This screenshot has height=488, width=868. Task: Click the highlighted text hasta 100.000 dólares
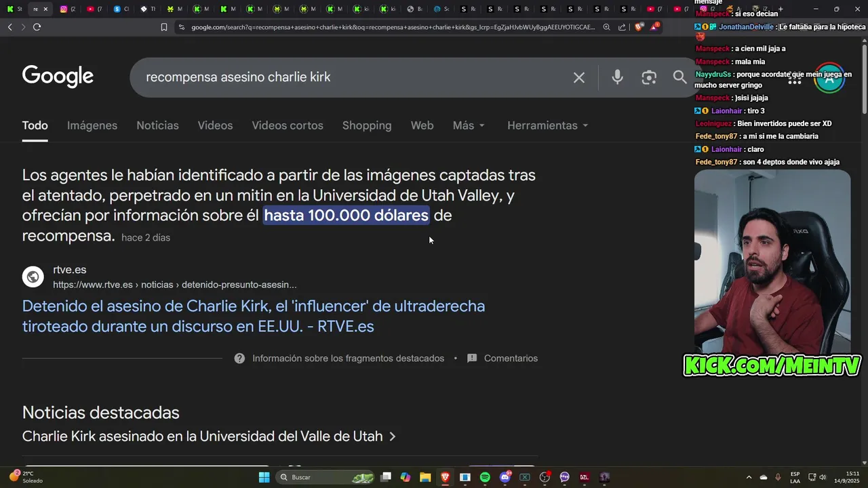tap(346, 216)
